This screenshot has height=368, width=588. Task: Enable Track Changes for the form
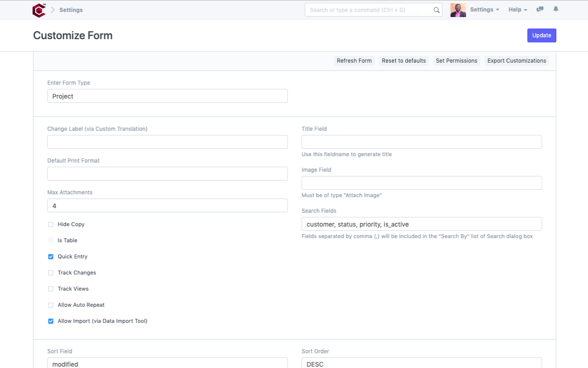[51, 273]
